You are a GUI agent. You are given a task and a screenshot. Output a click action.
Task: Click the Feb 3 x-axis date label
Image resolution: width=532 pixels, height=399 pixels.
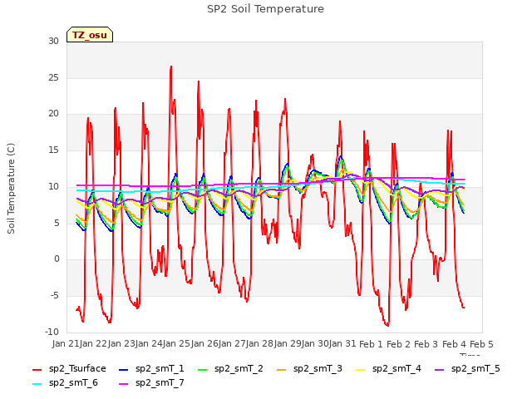coord(426,343)
